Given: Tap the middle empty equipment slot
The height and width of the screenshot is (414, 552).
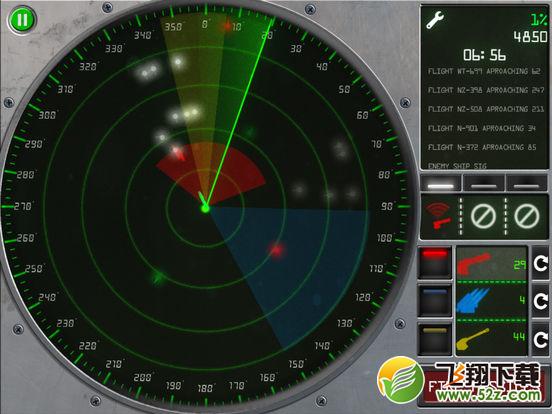Looking at the screenshot, I should point(483,215).
